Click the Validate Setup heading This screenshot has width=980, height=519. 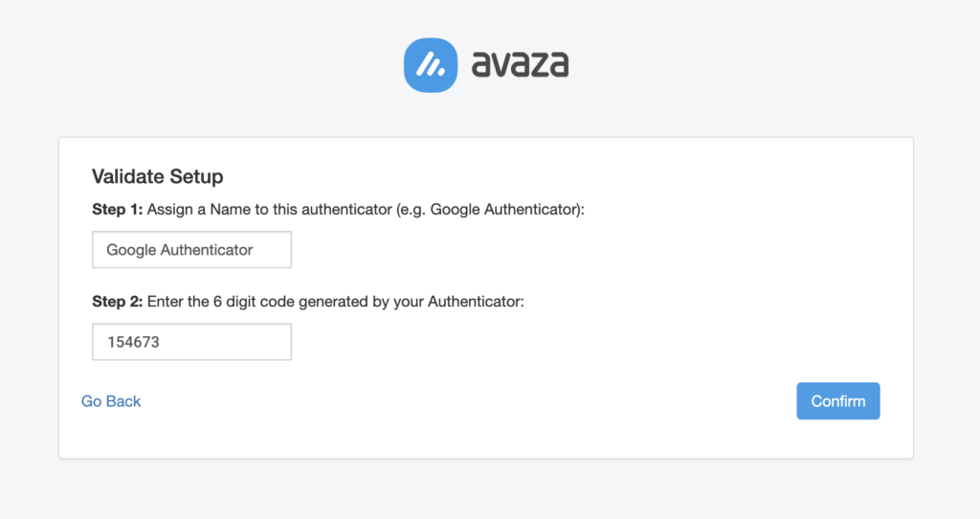(158, 176)
